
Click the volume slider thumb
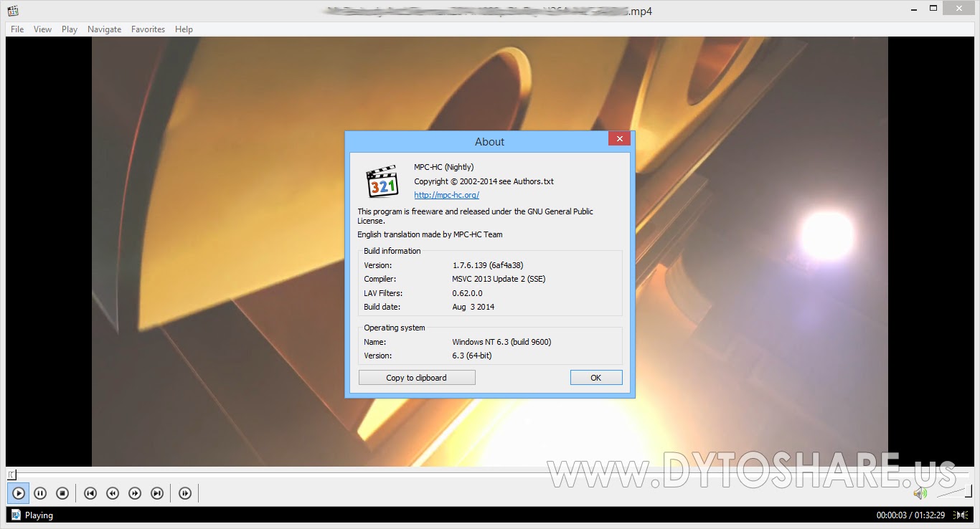(x=968, y=491)
